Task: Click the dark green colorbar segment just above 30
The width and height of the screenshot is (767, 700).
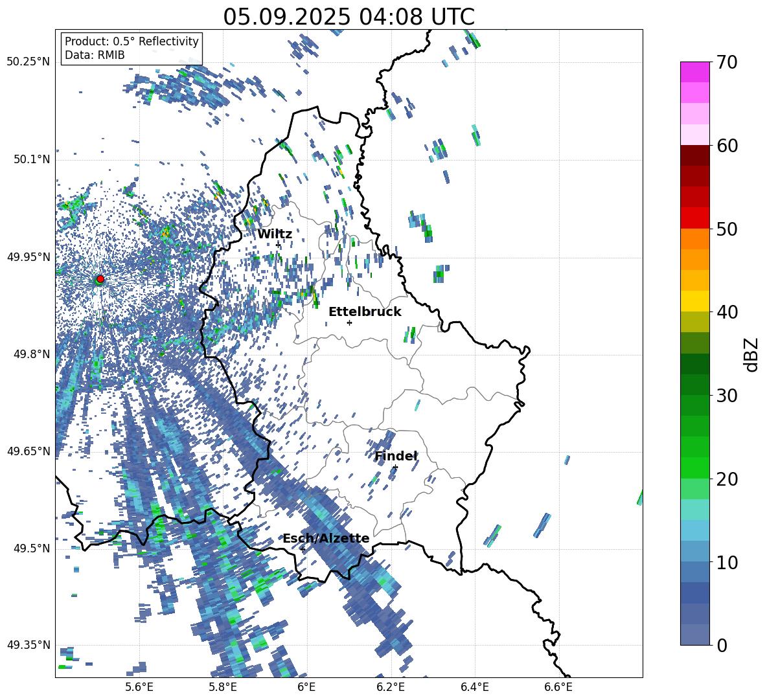Action: (x=694, y=385)
